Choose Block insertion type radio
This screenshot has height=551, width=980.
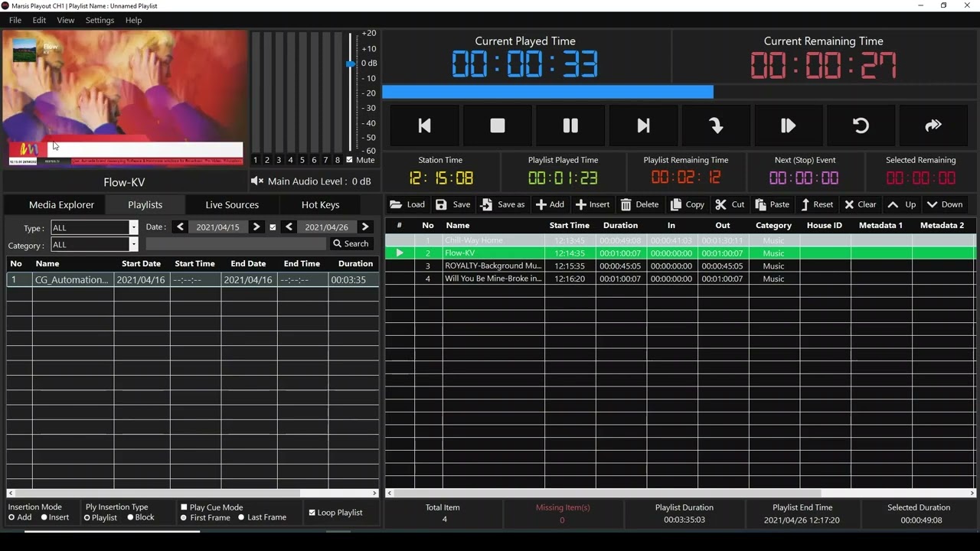point(130,517)
